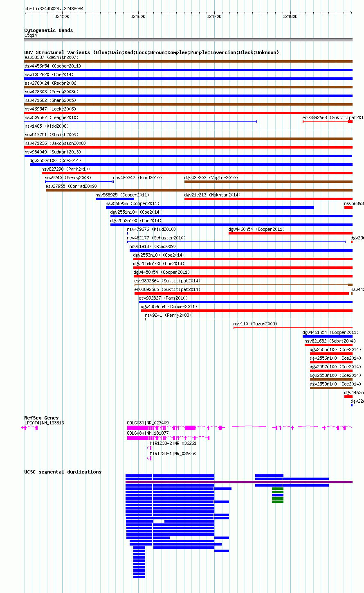Screen dimensions: 364x593
Task: Click the dgv2550n100 (Coe2014) label
Action: 55,160
